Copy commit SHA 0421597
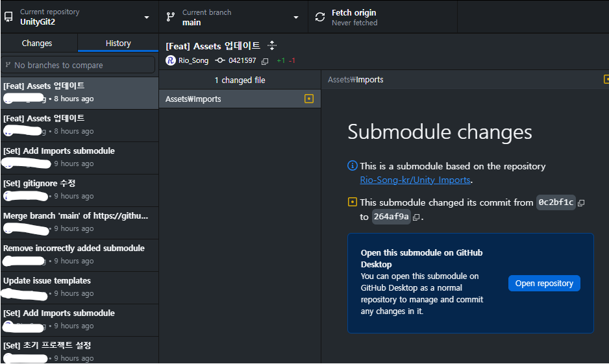Screen dimensions: 609x364 (265, 61)
